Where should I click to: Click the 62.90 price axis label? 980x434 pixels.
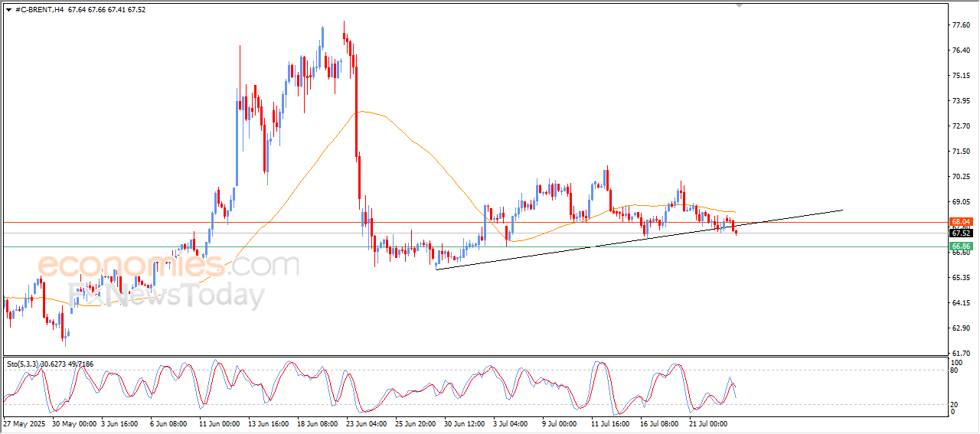click(961, 328)
